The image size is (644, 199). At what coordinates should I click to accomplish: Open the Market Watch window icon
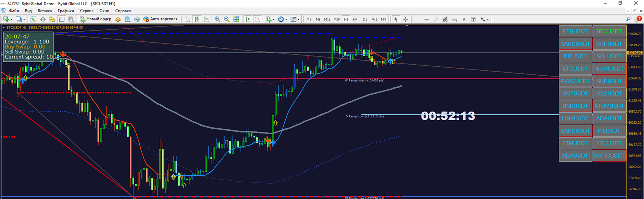click(x=33, y=19)
